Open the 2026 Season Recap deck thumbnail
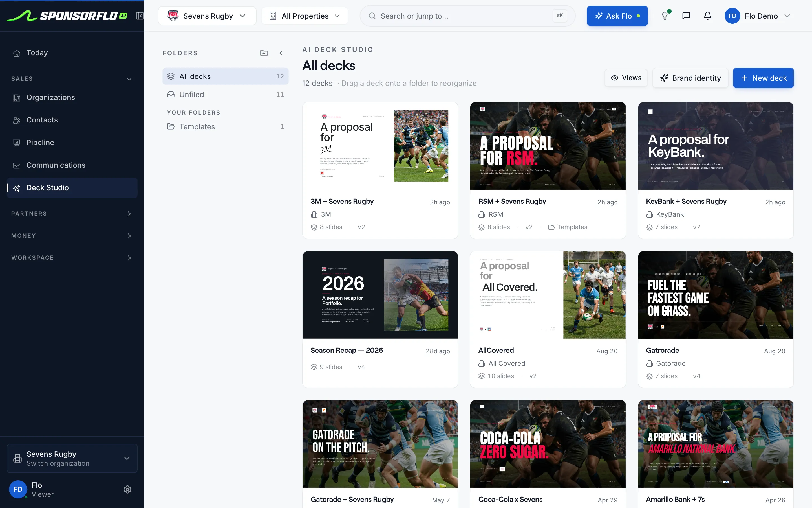Viewport: 812px width, 508px height. click(x=380, y=295)
